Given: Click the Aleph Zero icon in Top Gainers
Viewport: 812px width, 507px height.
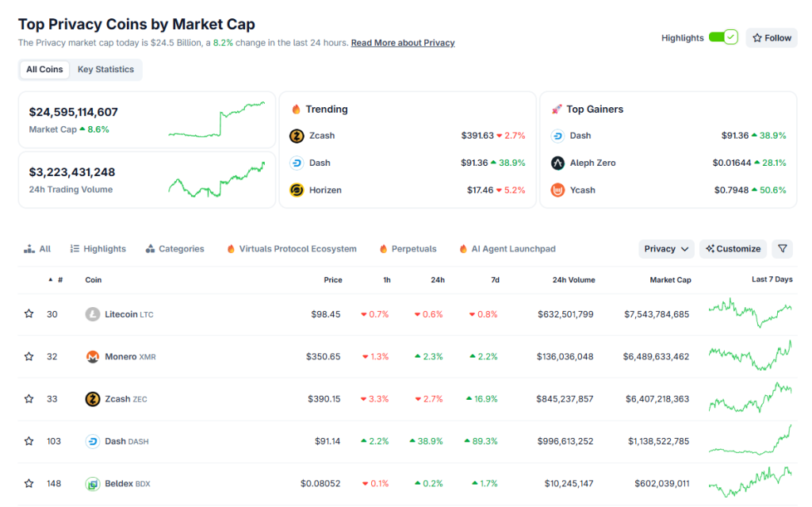Looking at the screenshot, I should 557,163.
